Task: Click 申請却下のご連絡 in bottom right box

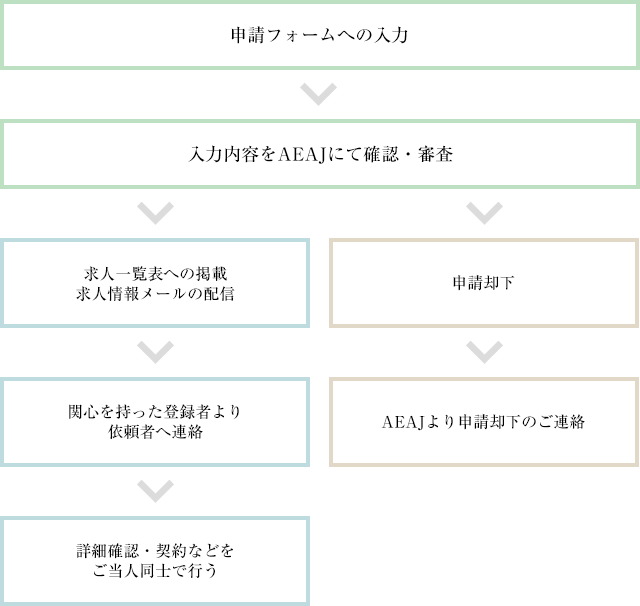Action: (x=520, y=422)
